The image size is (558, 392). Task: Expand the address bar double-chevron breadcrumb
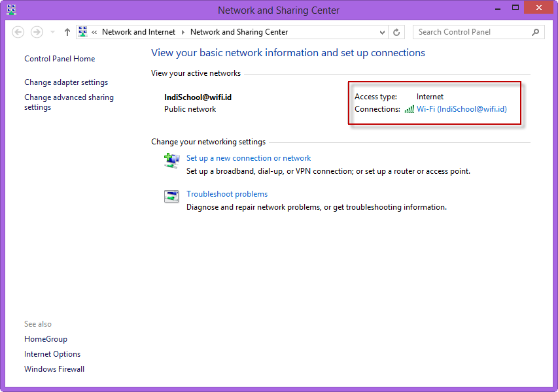pyautogui.click(x=94, y=33)
